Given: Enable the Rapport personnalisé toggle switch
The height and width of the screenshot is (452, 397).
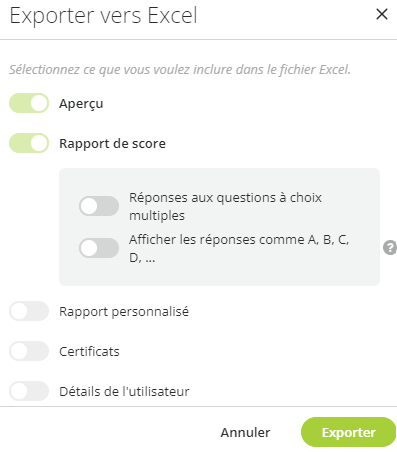Looking at the screenshot, I should [29, 311].
